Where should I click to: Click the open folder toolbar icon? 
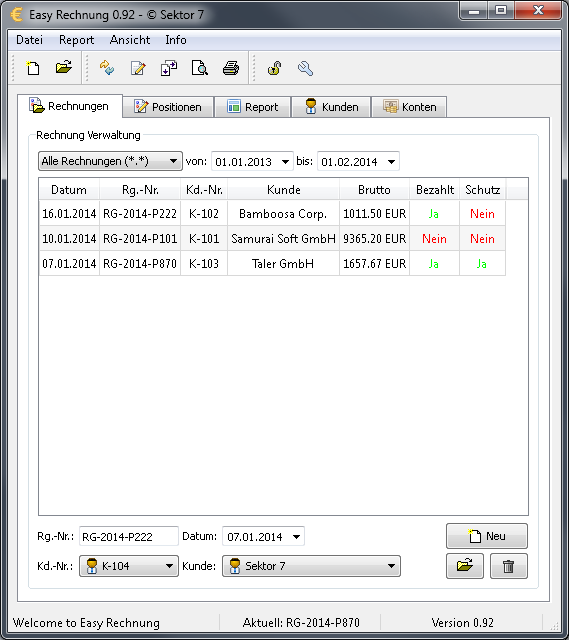pos(64,68)
